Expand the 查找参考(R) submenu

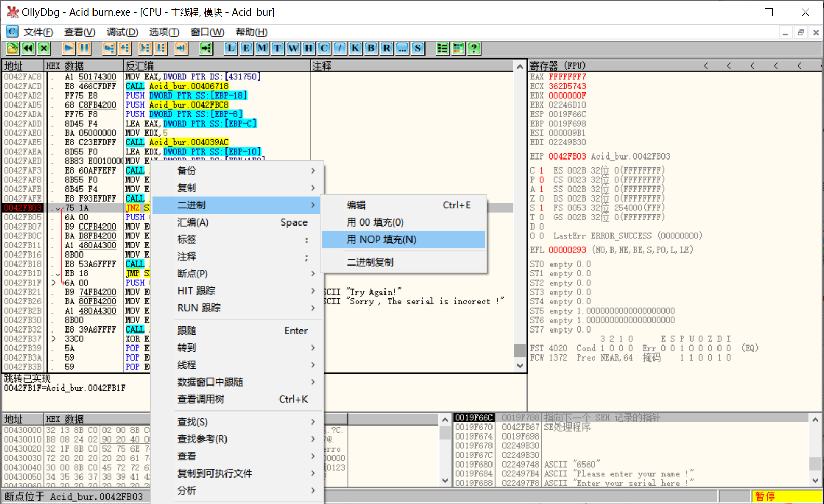pyautogui.click(x=237, y=439)
